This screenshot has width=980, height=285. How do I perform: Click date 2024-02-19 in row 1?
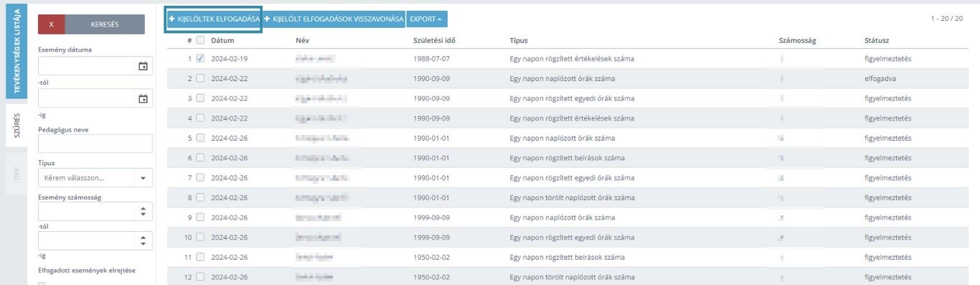tap(230, 58)
